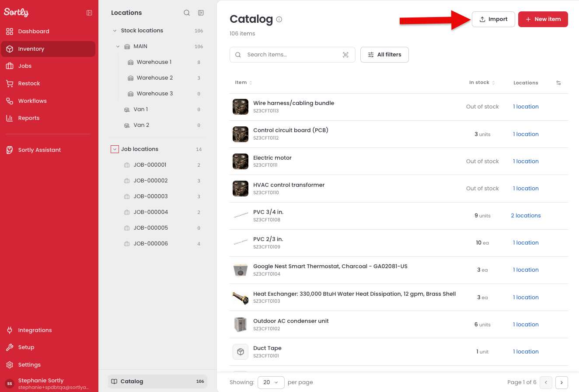Screen dimensions: 579x392
Task: Click the Integrations plug icon
Action: [10, 330]
